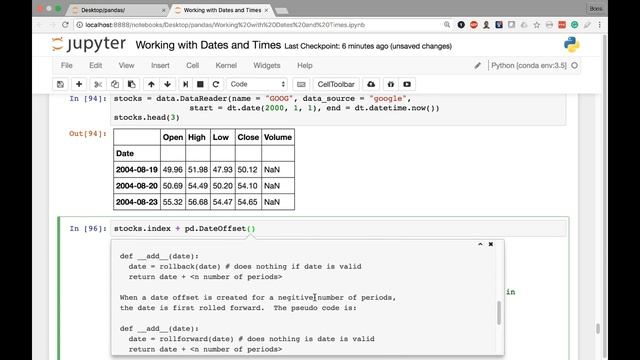Screen dimensions: 640x360
Task: Click the green circular extension icon
Action: point(574,25)
